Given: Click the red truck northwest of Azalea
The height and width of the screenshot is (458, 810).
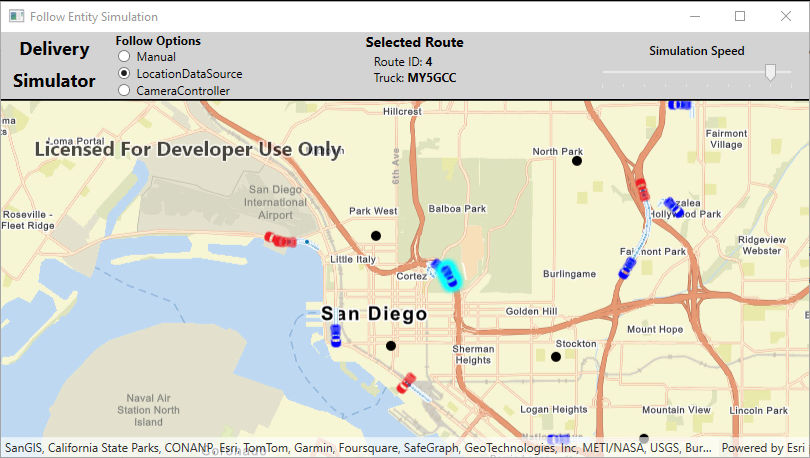Looking at the screenshot, I should click(642, 189).
